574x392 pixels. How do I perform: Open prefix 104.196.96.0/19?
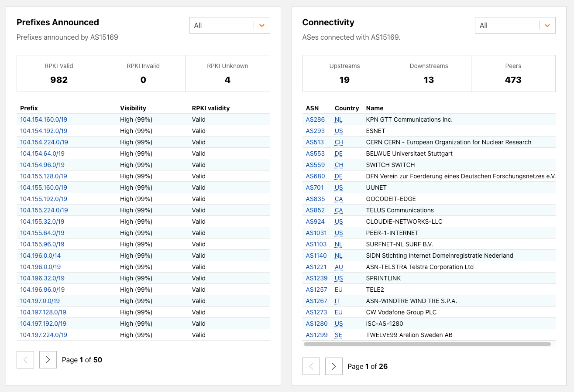42,290
